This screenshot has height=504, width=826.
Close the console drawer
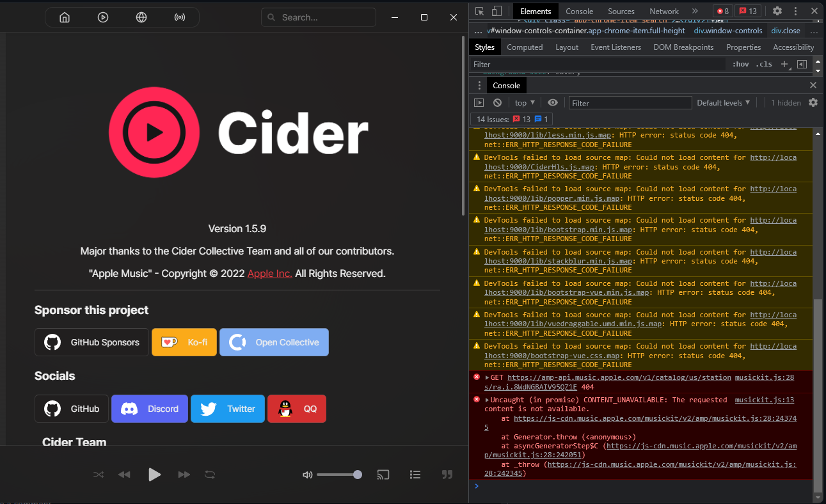pyautogui.click(x=813, y=85)
